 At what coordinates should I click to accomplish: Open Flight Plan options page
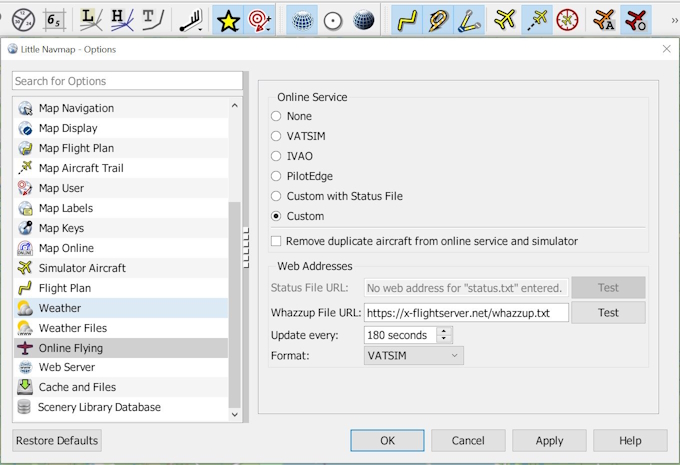point(121,288)
